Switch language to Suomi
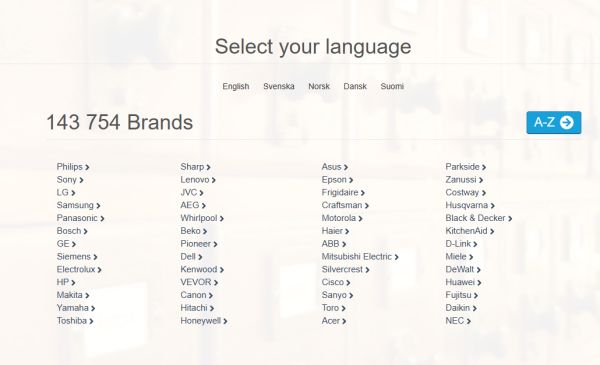This screenshot has width=600, height=365. click(392, 86)
